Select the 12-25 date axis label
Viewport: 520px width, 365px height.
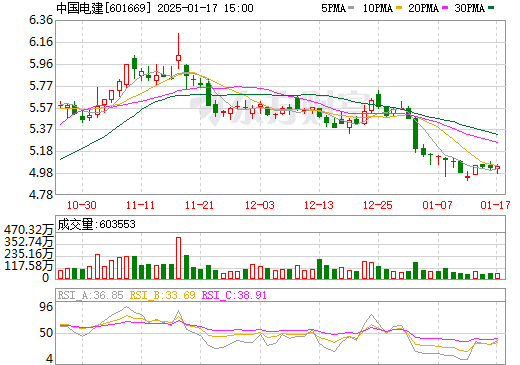[x=378, y=205]
